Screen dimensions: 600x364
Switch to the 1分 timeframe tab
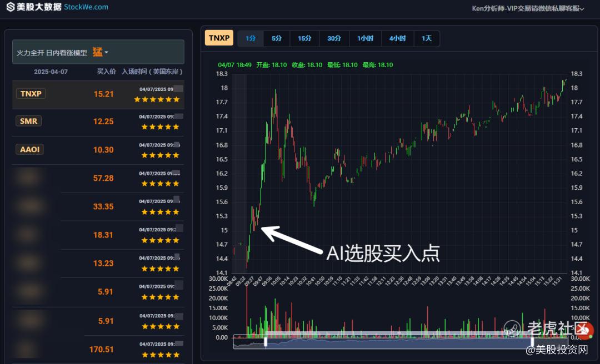pos(251,38)
